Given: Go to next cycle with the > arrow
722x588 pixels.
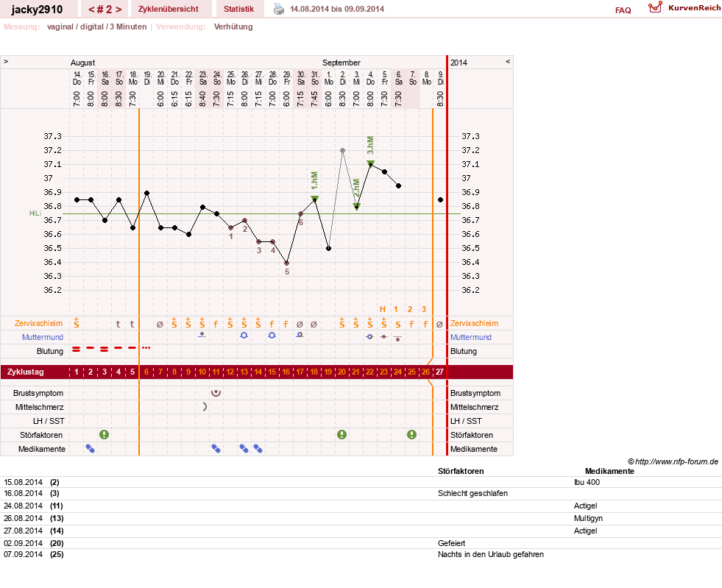Looking at the screenshot, I should click(x=118, y=10).
